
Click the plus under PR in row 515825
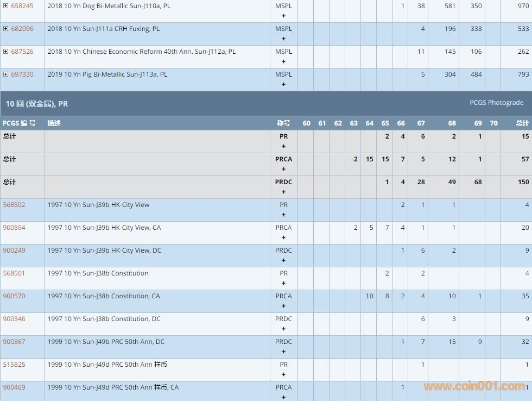(283, 374)
